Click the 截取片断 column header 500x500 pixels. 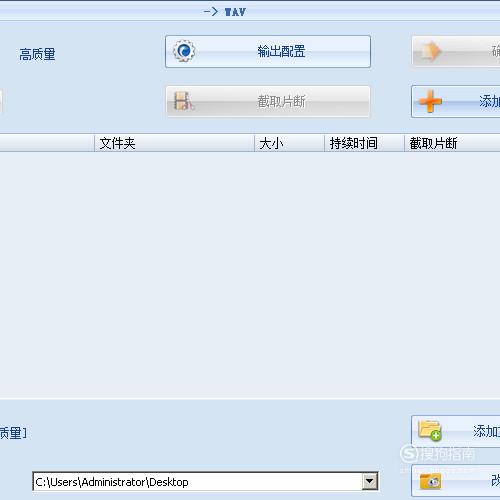click(452, 143)
